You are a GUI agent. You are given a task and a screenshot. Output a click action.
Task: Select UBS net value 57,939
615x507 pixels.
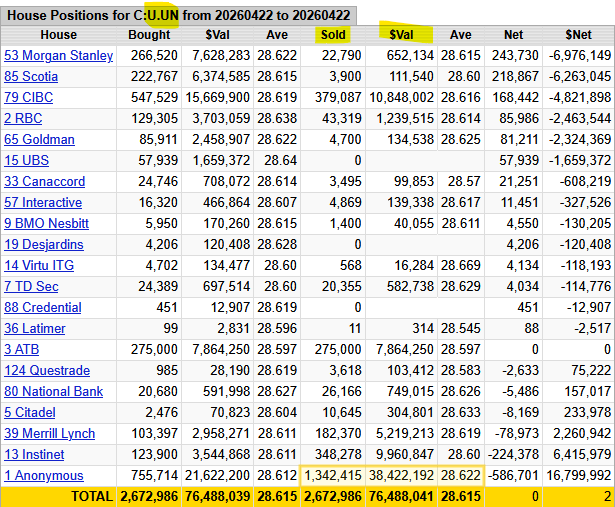(x=519, y=161)
